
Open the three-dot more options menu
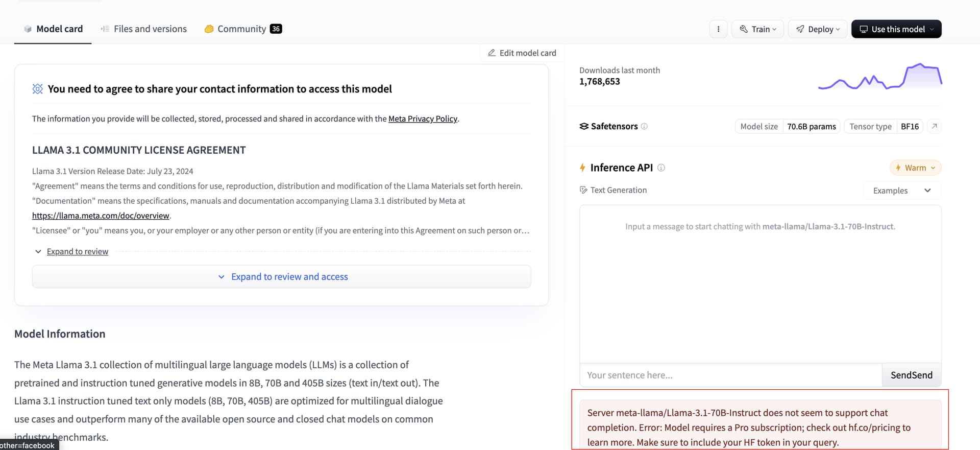tap(718, 29)
